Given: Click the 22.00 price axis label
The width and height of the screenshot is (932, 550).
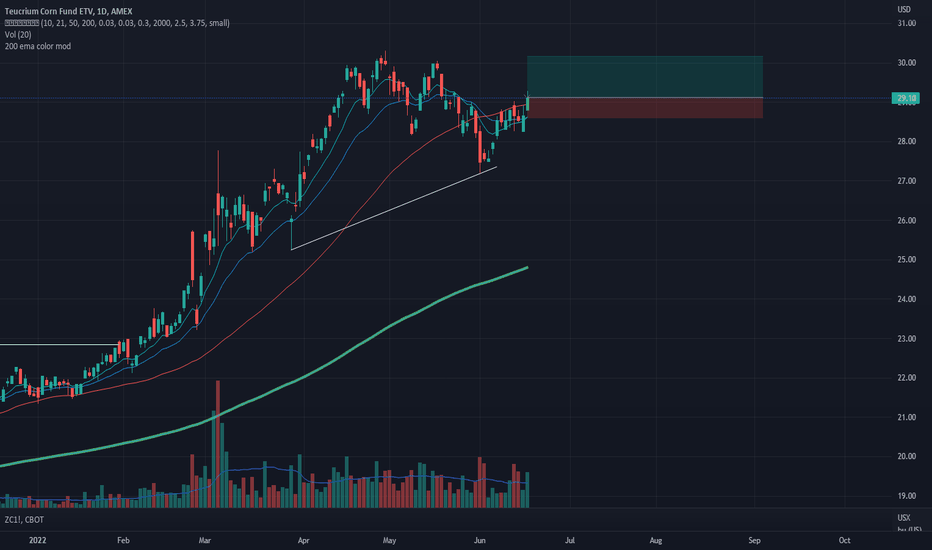Looking at the screenshot, I should pos(906,378).
